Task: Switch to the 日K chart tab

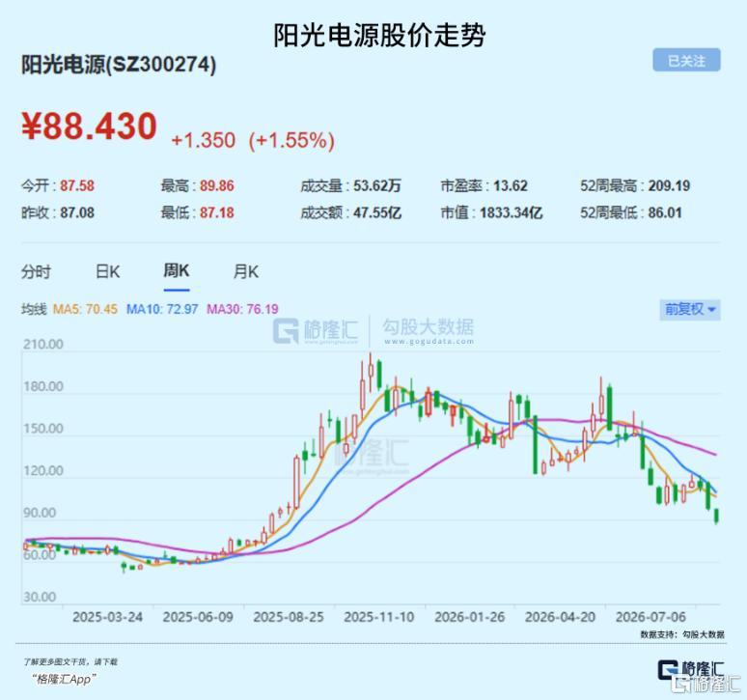Action: [108, 271]
